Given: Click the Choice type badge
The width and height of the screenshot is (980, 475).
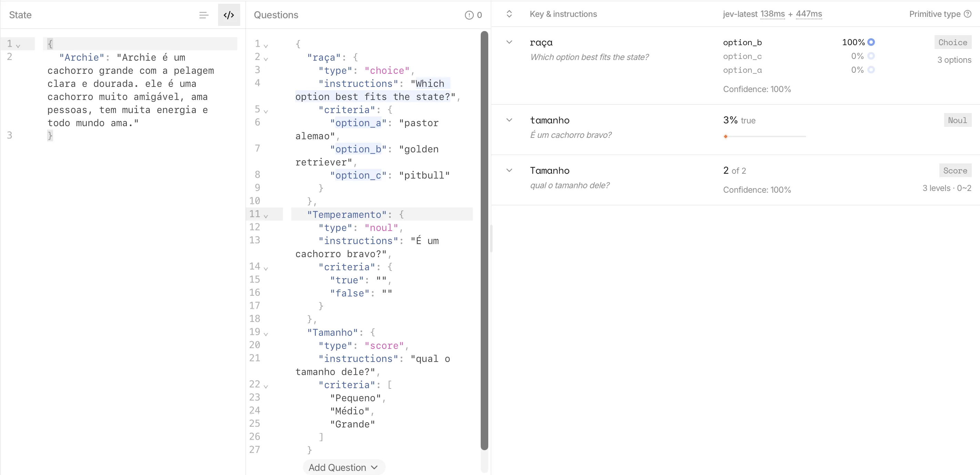Looking at the screenshot, I should coord(953,42).
